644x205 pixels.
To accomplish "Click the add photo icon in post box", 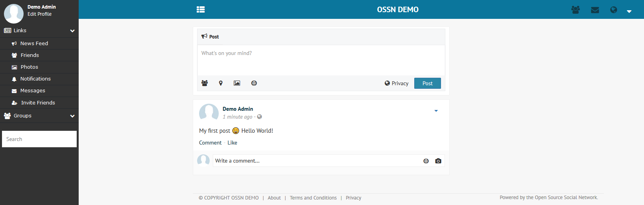I will (x=237, y=83).
